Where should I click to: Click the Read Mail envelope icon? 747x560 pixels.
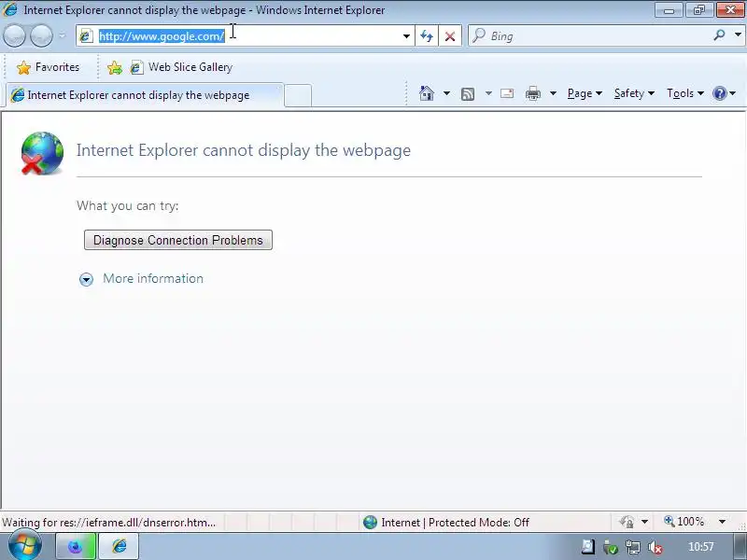coord(507,93)
